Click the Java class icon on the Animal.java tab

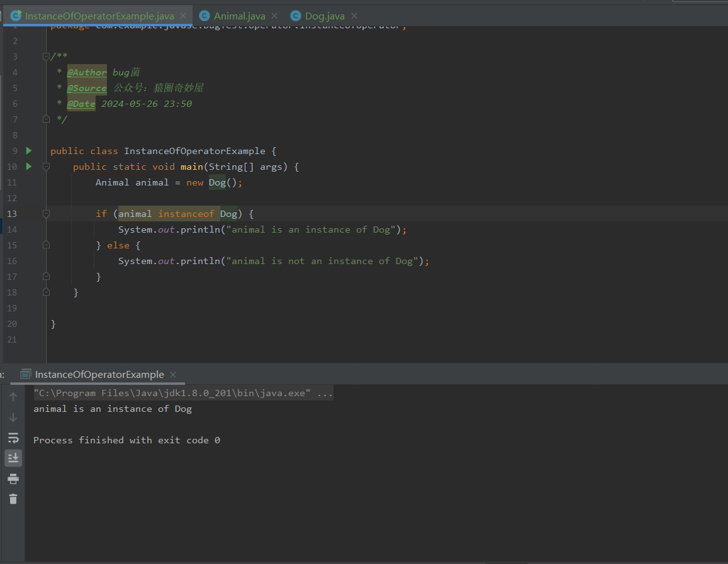(x=204, y=16)
